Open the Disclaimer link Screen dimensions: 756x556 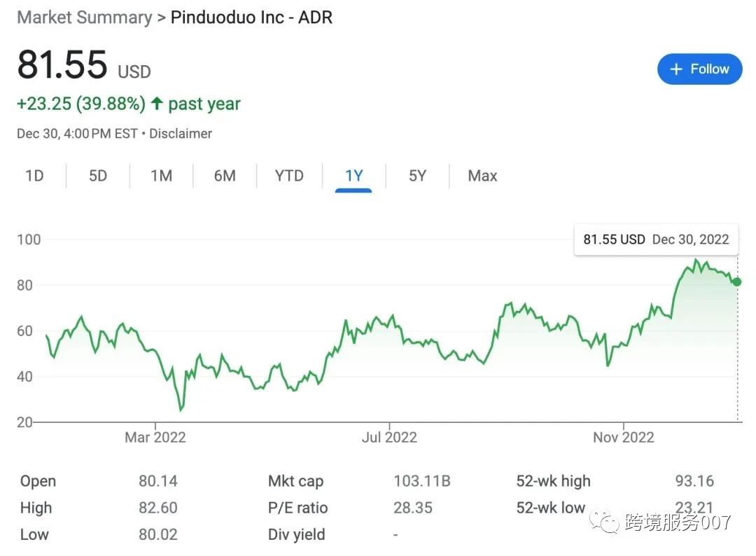click(181, 133)
